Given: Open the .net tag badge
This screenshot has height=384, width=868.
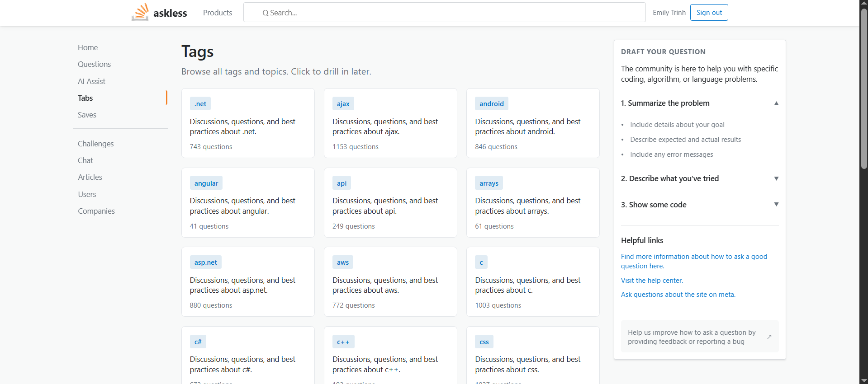Looking at the screenshot, I should click(200, 104).
